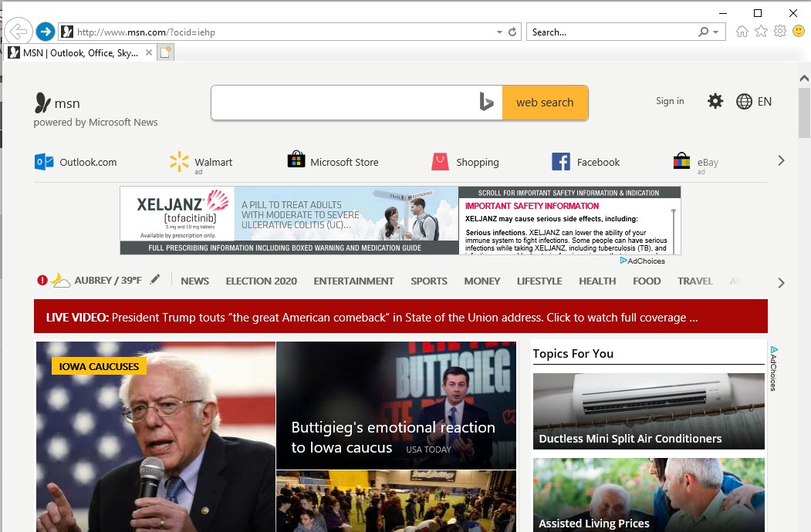
Task: Open the SPORTS category
Action: click(429, 281)
